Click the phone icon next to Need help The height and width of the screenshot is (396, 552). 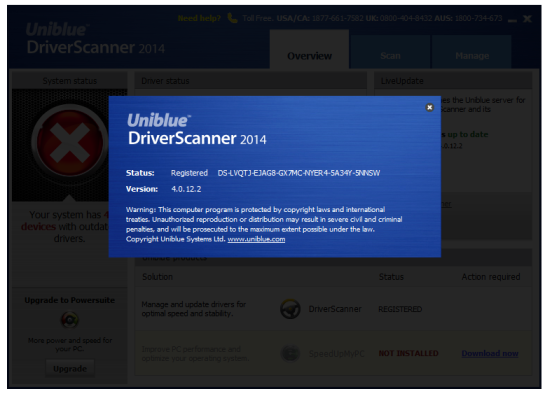click(x=232, y=18)
